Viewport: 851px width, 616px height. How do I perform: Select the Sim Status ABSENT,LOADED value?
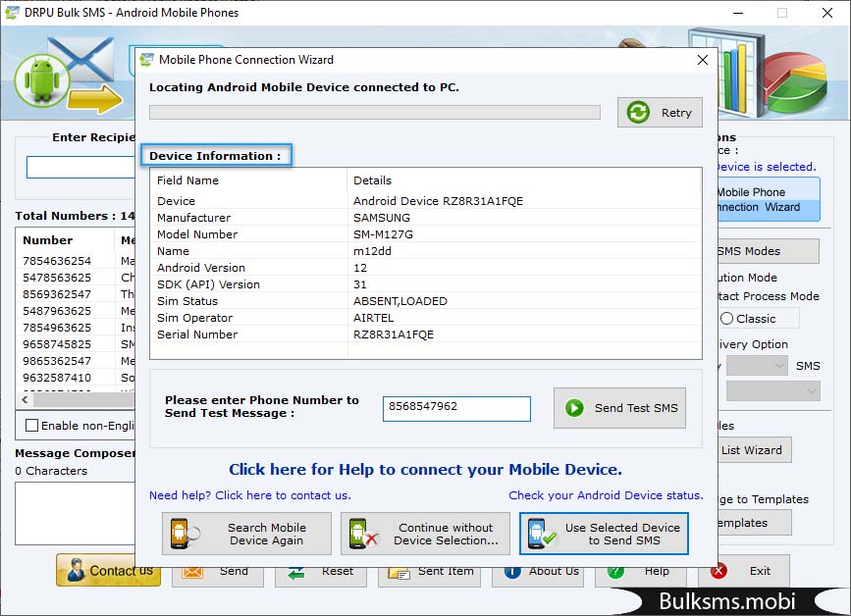click(x=400, y=301)
